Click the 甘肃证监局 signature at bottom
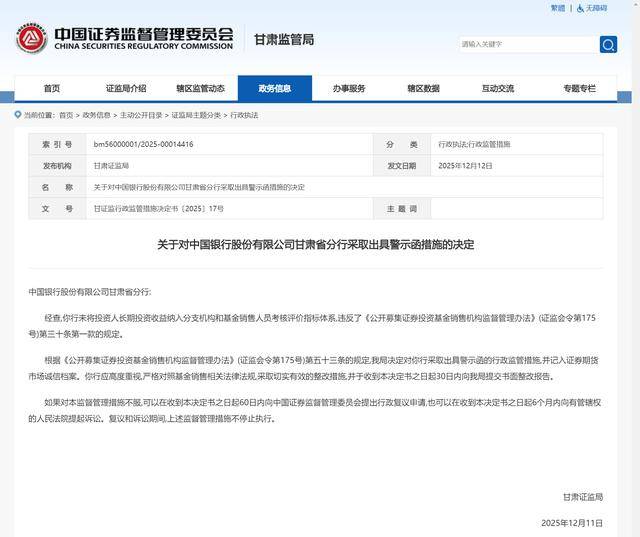Screen dimensions: 640x537 [583, 497]
